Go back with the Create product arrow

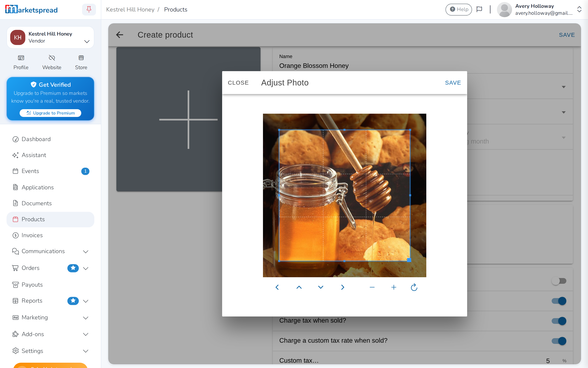pos(120,35)
